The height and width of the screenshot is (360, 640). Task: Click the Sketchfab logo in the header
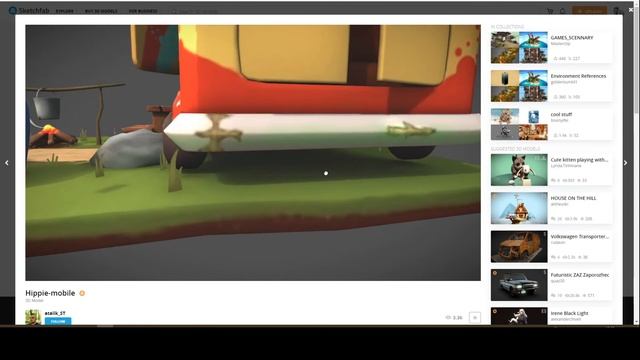pyautogui.click(x=29, y=11)
